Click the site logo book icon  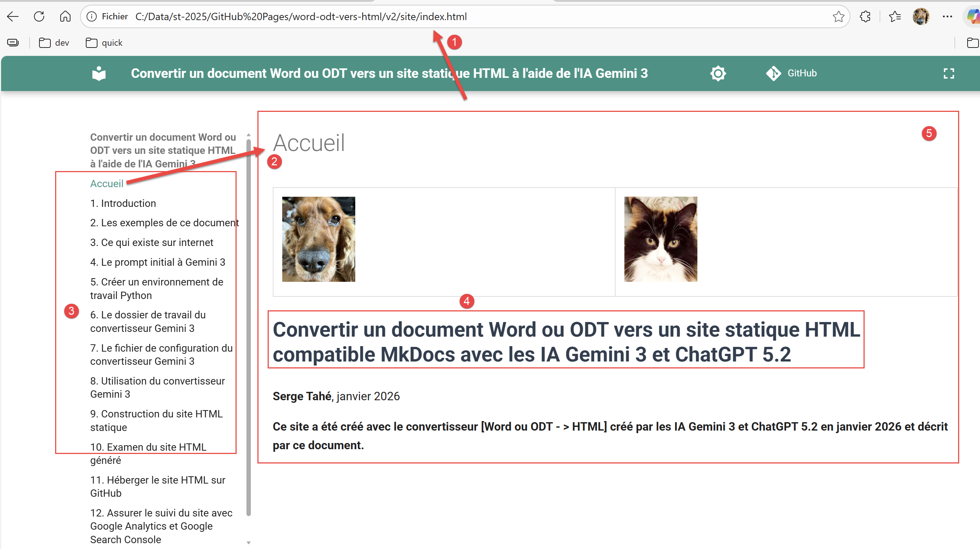99,73
